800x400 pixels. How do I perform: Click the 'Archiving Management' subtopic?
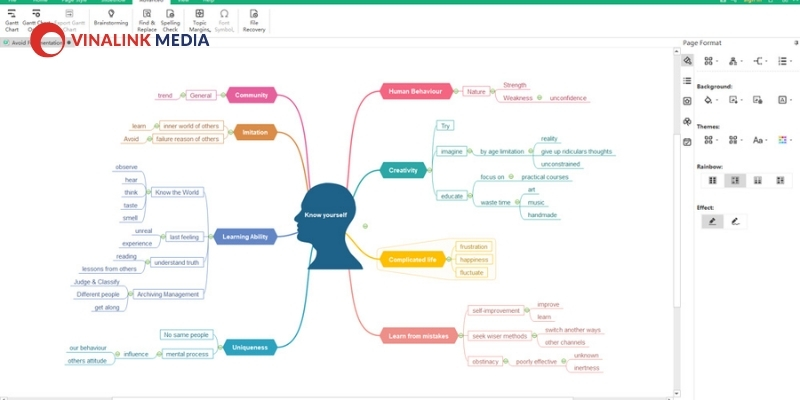click(168, 294)
